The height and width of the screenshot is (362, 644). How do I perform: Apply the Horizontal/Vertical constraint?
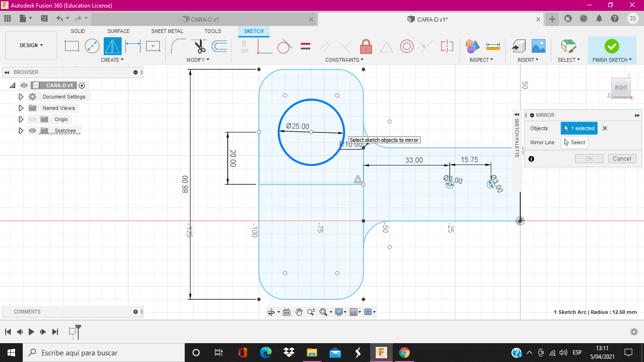[x=244, y=46]
